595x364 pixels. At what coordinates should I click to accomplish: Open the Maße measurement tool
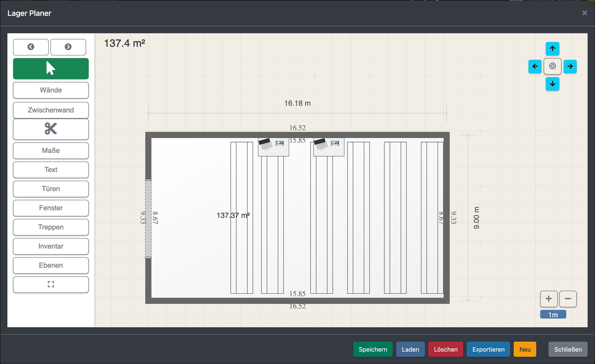[51, 150]
